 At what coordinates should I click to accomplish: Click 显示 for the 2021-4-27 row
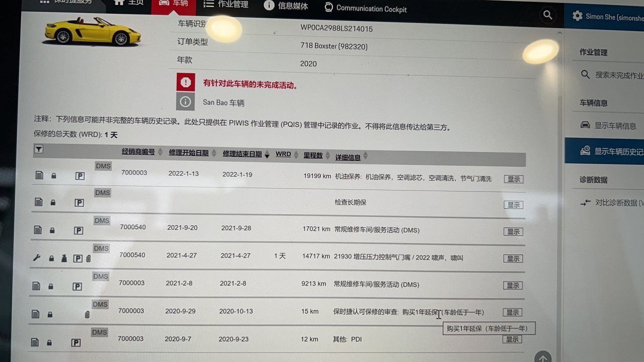pos(513,258)
